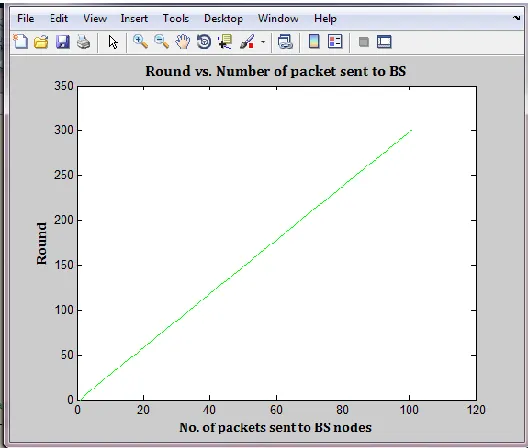Select the Data Cursor tool
The width and height of the screenshot is (530, 448).
225,42
